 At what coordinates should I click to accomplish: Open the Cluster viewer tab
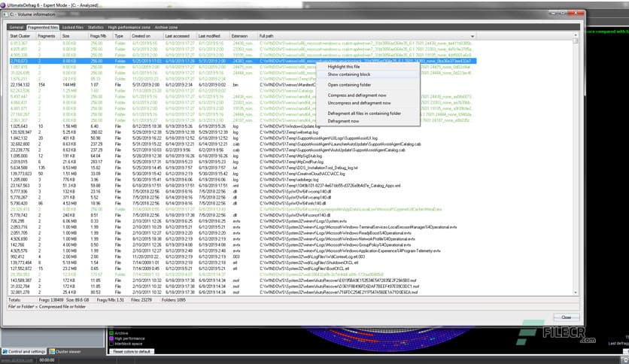tap(65, 351)
